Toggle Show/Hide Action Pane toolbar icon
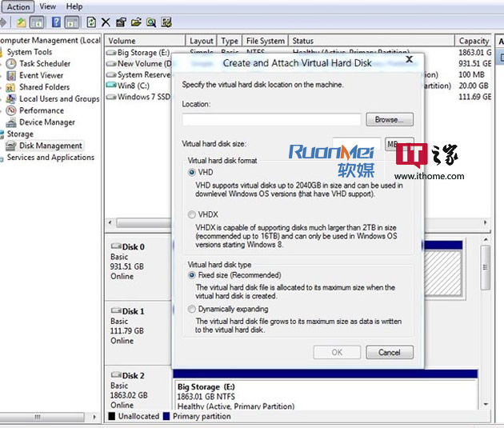 72,22
